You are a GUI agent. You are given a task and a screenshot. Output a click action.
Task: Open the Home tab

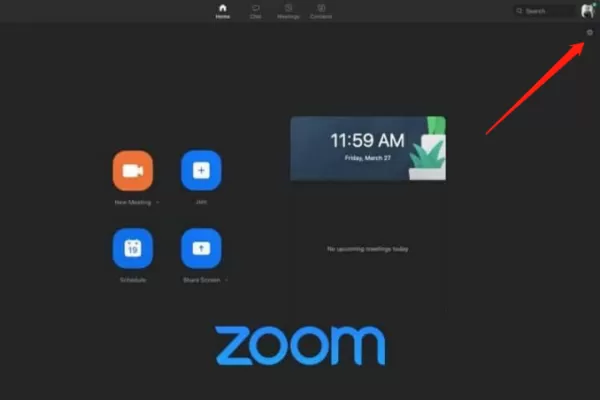[223, 11]
